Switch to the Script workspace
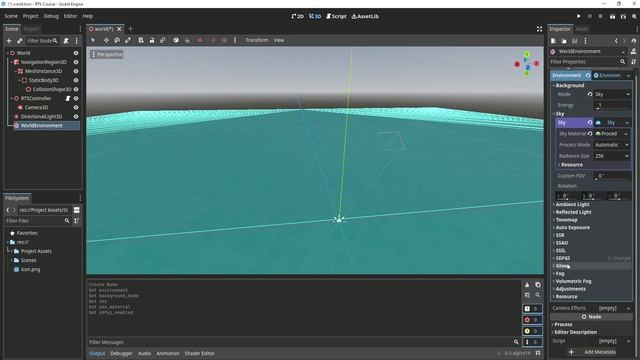 click(x=336, y=16)
